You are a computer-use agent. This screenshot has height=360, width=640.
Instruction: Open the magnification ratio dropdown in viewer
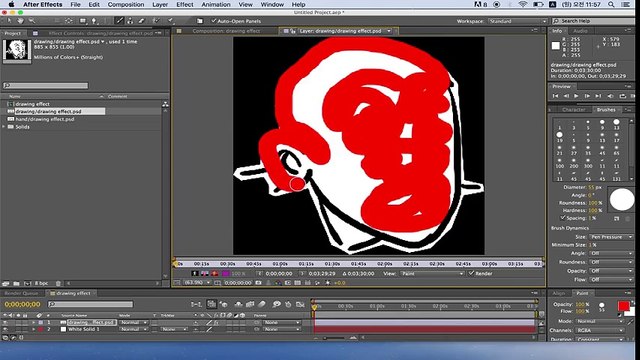pyautogui.click(x=197, y=282)
